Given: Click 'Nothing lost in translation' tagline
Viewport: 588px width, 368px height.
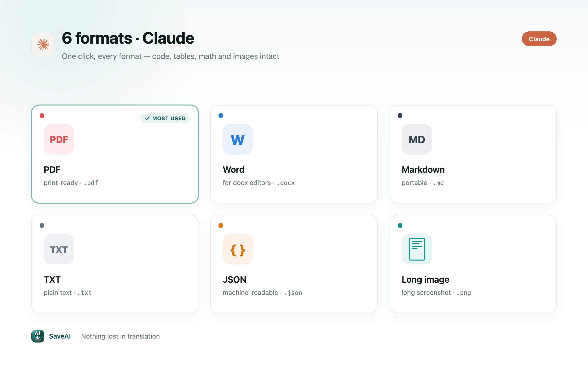Looking at the screenshot, I should click(x=120, y=336).
